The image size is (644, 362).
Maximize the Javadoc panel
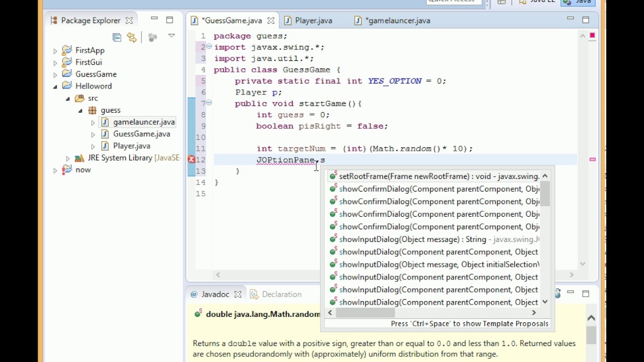tap(586, 293)
